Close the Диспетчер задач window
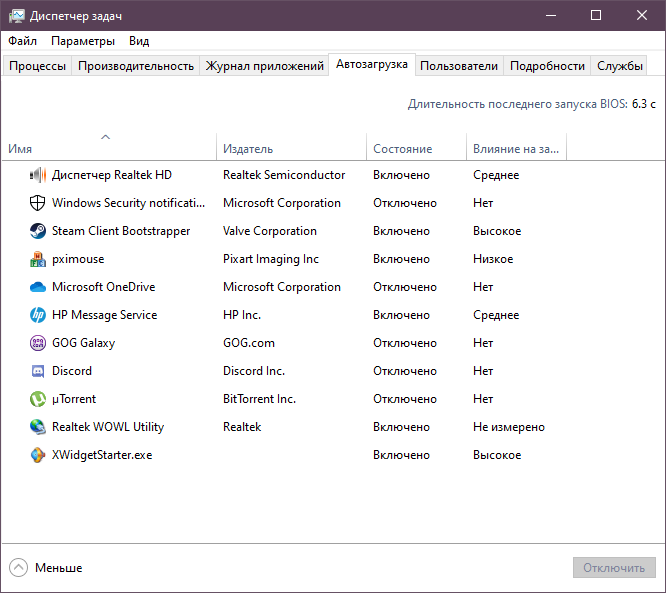Viewport: 666px width, 593px height. click(642, 16)
